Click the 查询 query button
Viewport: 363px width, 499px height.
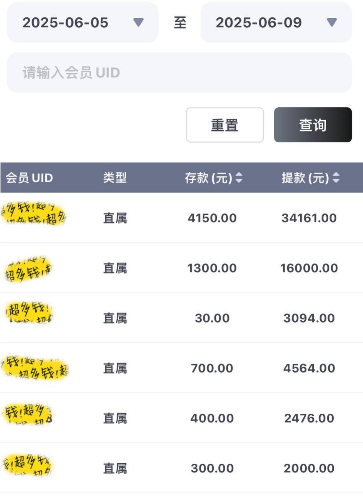coord(313,125)
